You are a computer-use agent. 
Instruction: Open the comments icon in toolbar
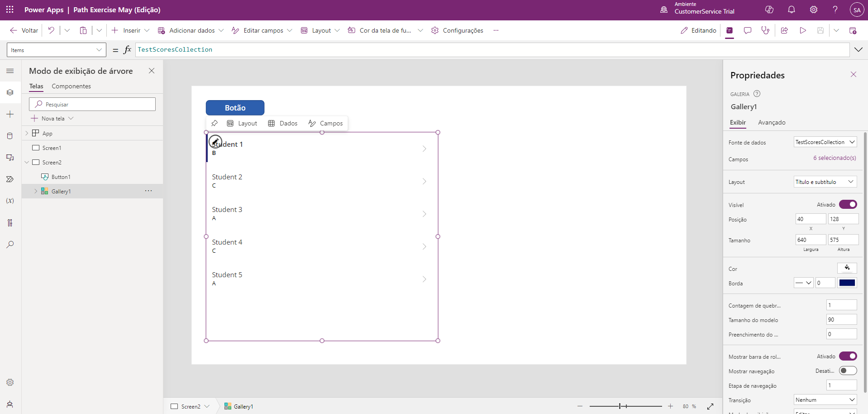(748, 30)
